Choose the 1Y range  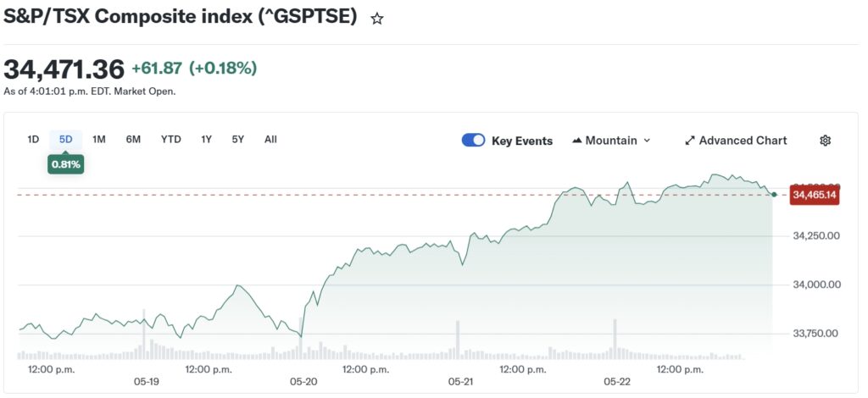click(x=207, y=139)
